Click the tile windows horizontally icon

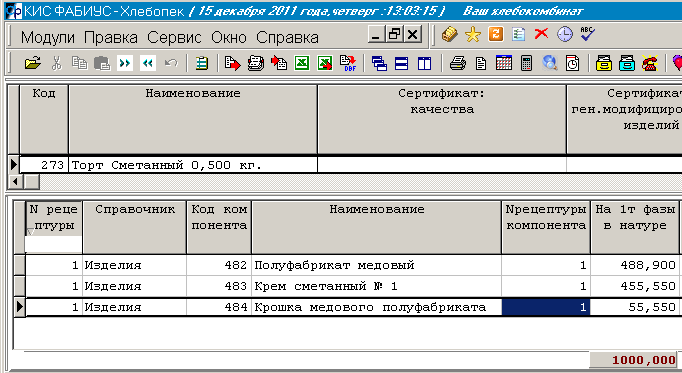click(401, 63)
